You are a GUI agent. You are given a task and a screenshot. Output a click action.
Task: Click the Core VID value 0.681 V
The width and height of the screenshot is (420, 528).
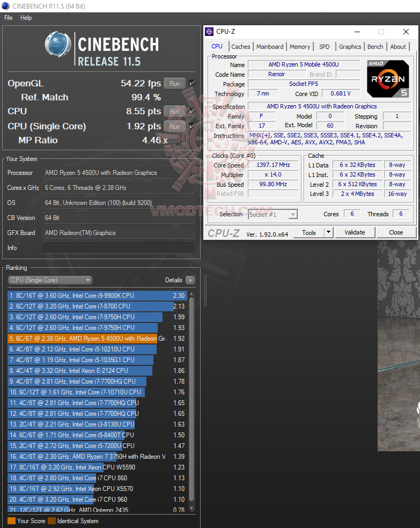pyautogui.click(x=341, y=93)
